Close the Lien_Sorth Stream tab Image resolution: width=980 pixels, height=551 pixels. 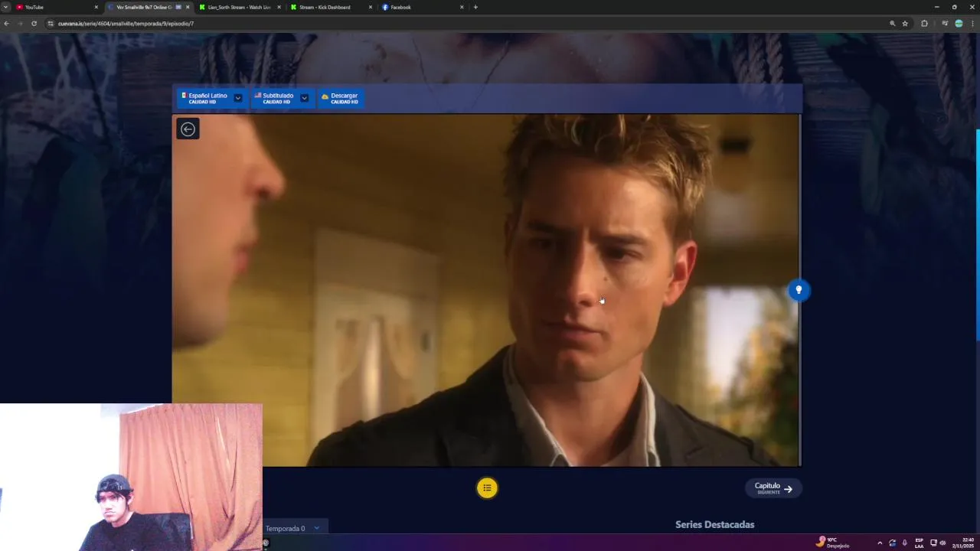tap(279, 7)
